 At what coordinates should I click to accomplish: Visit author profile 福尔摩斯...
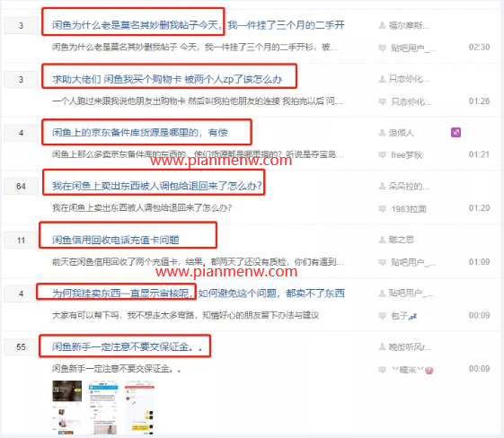[409, 25]
